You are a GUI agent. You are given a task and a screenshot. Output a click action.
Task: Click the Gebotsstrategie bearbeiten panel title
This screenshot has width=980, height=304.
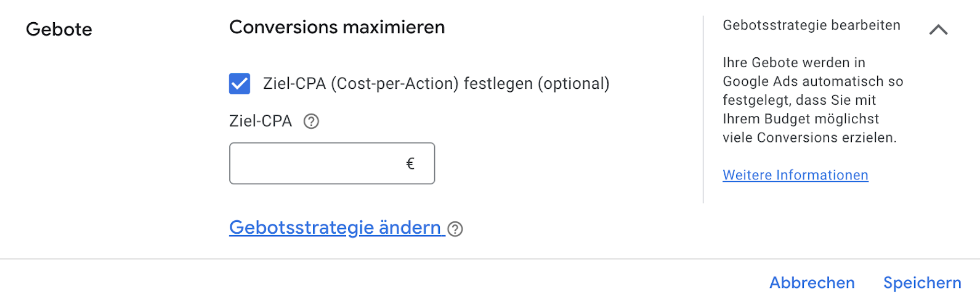click(811, 25)
